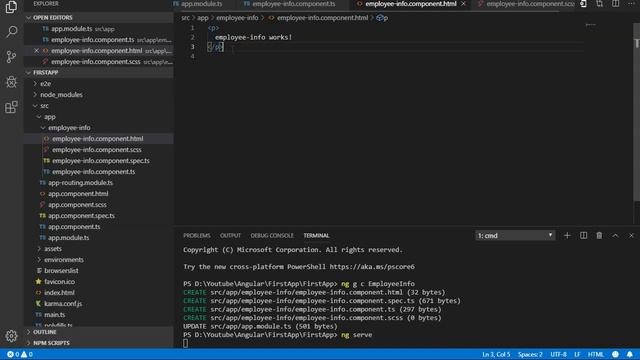Viewport: 640px width, 360px height.
Task: Create a new terminal with plus icon
Action: [567, 236]
